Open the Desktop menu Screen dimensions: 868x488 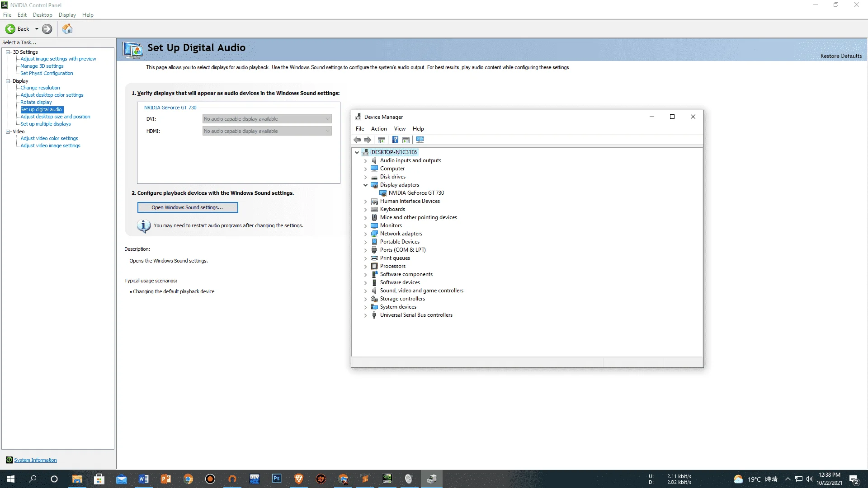[42, 15]
